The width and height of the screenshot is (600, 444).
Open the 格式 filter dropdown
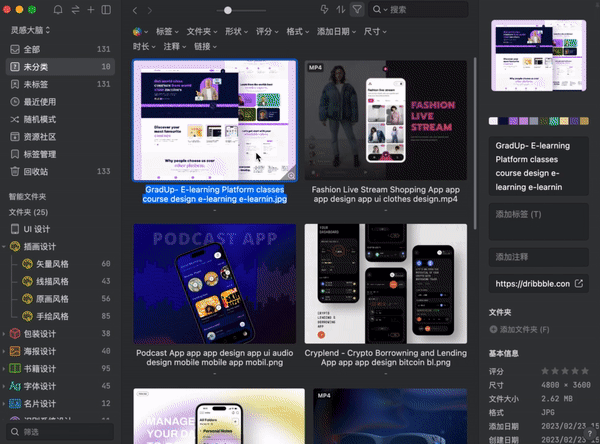[x=298, y=32]
